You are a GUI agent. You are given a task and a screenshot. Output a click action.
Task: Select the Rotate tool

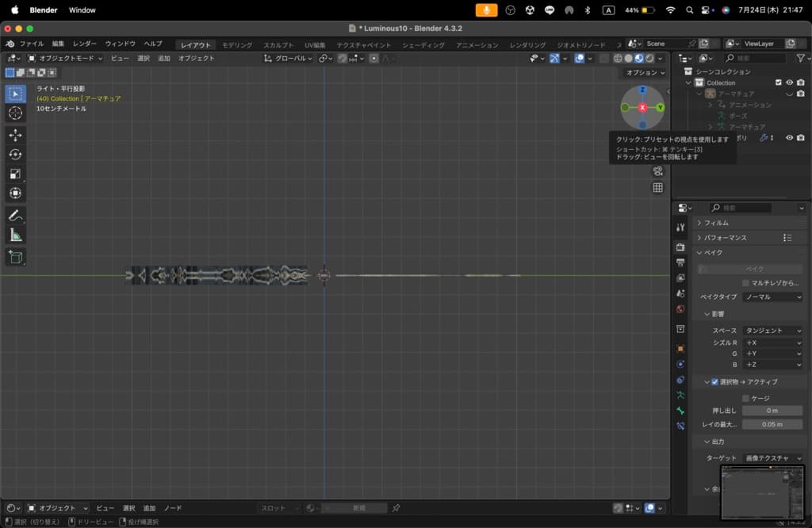point(15,155)
